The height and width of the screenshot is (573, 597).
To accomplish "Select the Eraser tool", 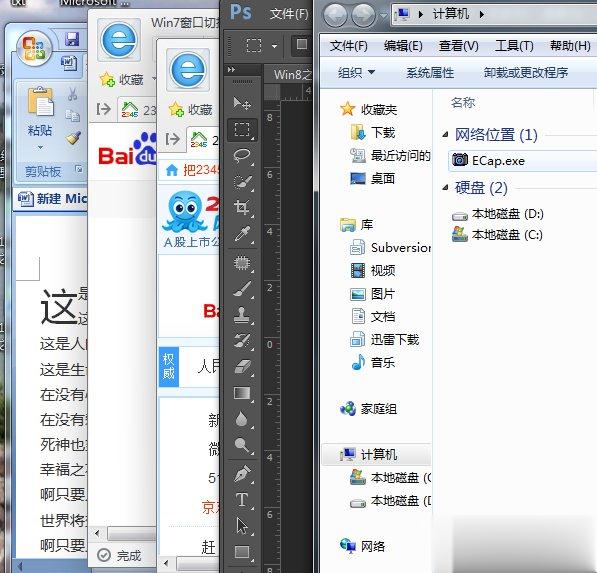I will point(242,367).
